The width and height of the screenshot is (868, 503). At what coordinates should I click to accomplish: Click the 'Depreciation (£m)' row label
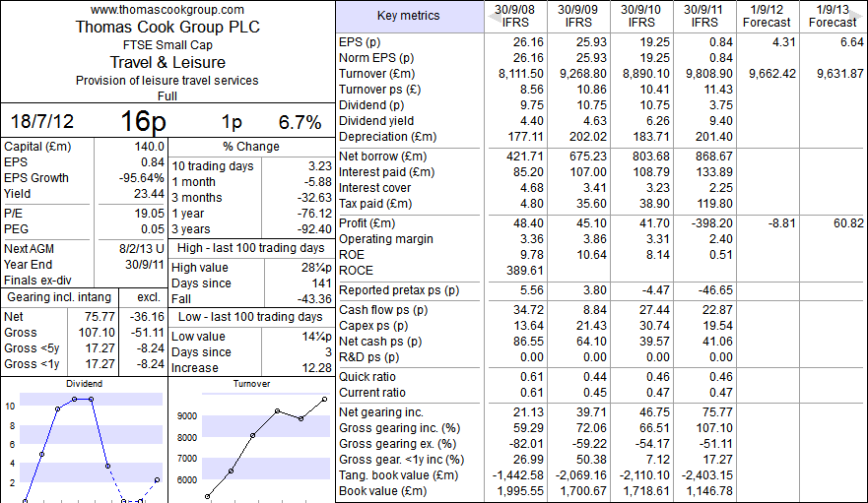[388, 137]
